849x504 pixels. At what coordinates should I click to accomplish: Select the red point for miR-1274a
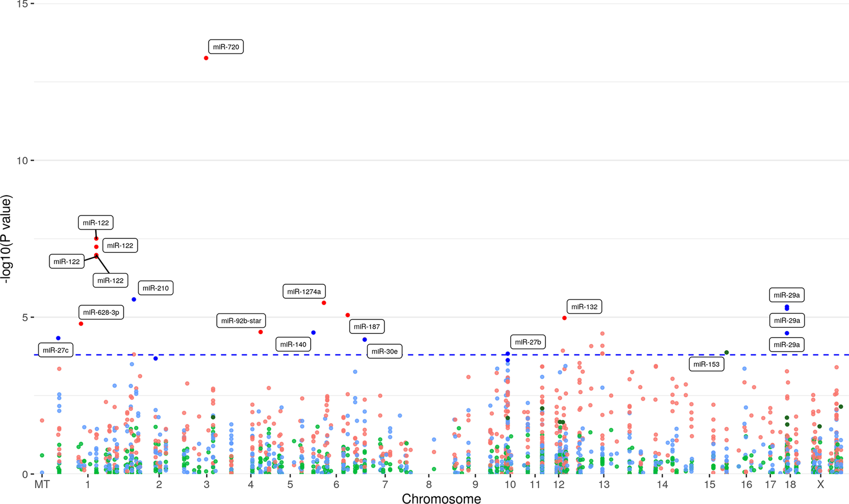point(324,303)
